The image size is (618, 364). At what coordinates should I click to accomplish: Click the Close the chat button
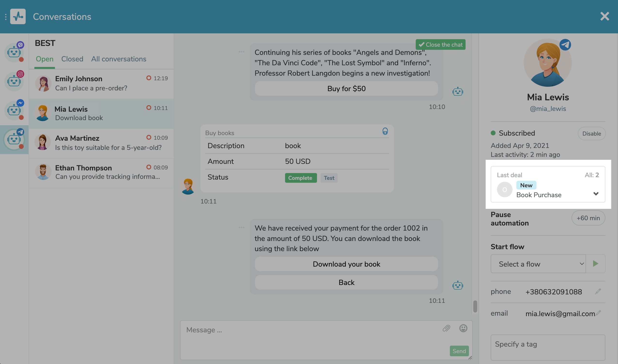[440, 45]
